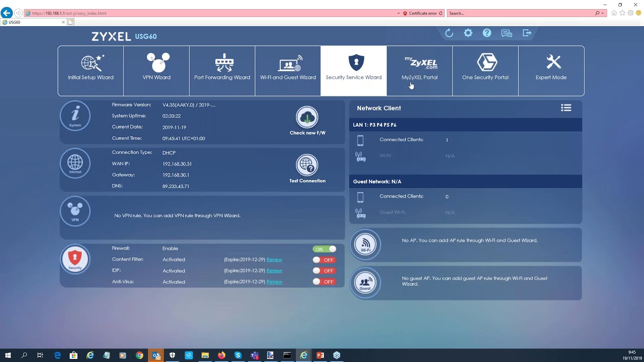Viewport: 644px width, 362px height.
Task: Open Chrome from the taskbar
Action: (x=139, y=355)
